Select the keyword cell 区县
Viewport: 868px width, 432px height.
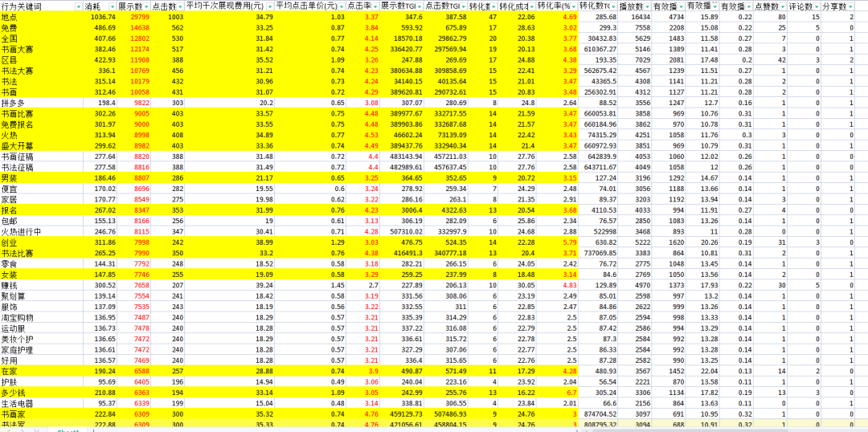tap(42, 60)
